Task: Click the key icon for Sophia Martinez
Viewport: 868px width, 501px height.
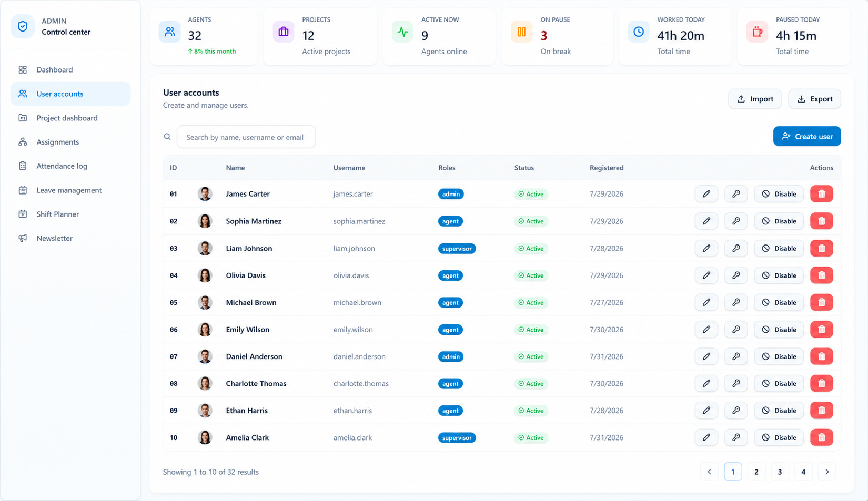Action: 736,221
